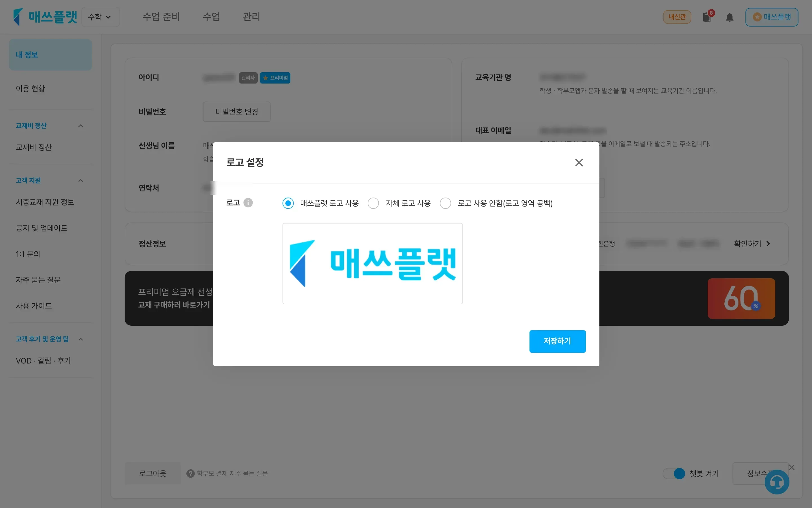Open 자주 묻는 질문 in sidebar

[x=38, y=280]
